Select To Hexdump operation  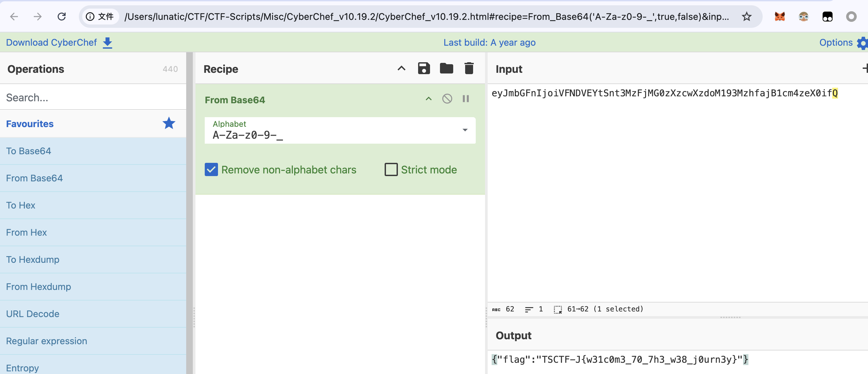[33, 259]
